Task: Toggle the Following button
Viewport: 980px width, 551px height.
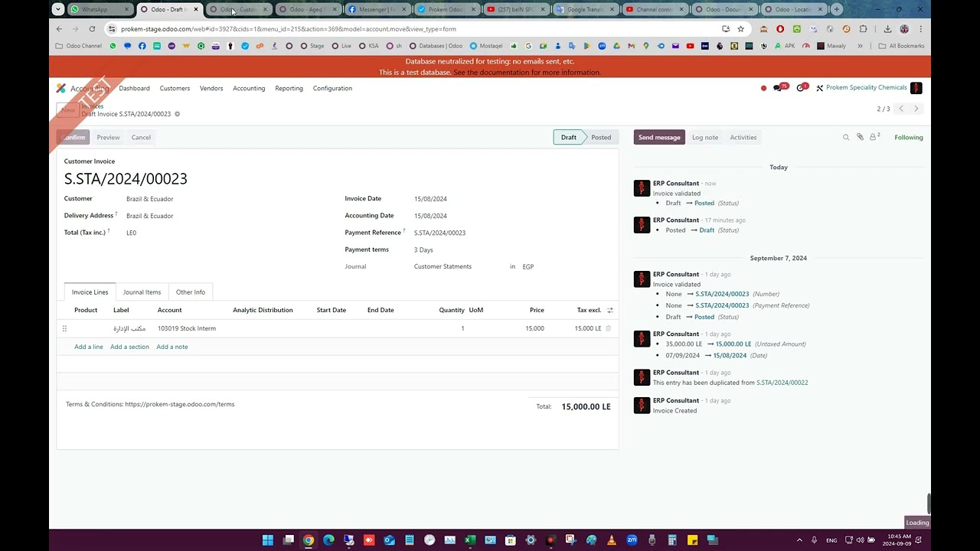Action: point(909,138)
